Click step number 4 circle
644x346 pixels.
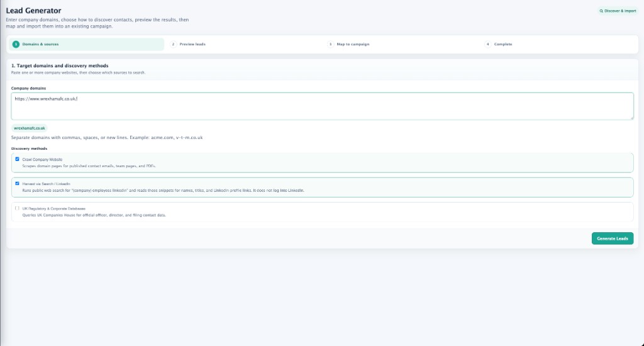[487, 44]
